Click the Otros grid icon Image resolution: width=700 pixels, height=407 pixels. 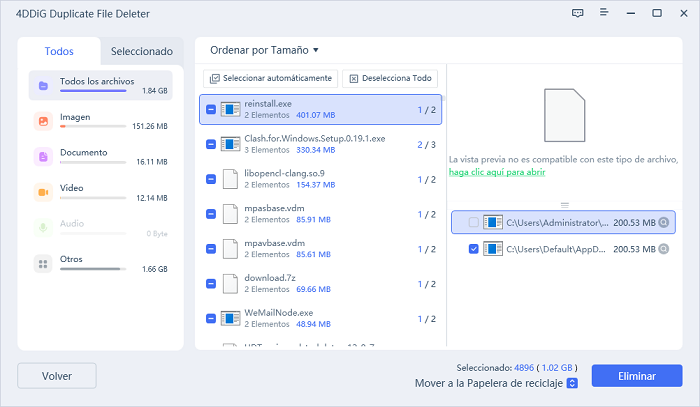point(43,264)
